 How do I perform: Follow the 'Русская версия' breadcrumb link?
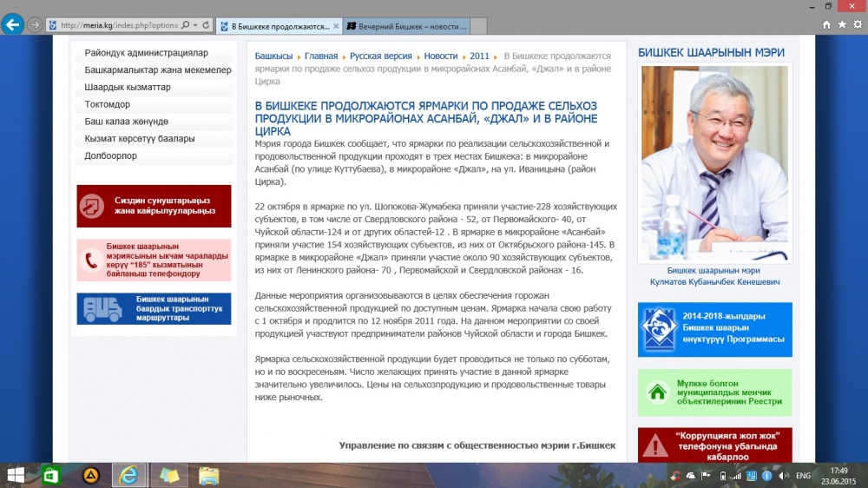[380, 56]
